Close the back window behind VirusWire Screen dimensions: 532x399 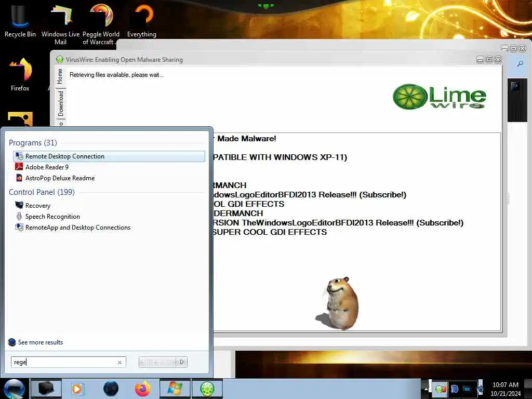pos(523,48)
